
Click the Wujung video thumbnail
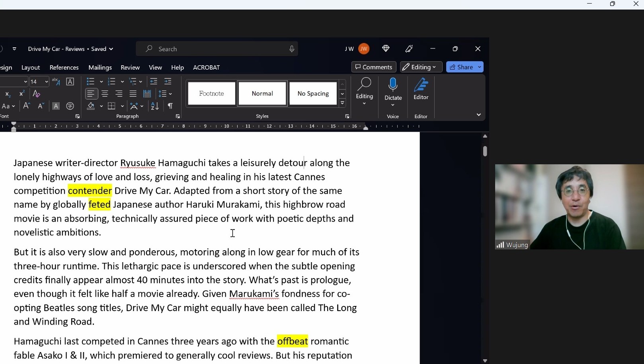[x=570, y=207]
